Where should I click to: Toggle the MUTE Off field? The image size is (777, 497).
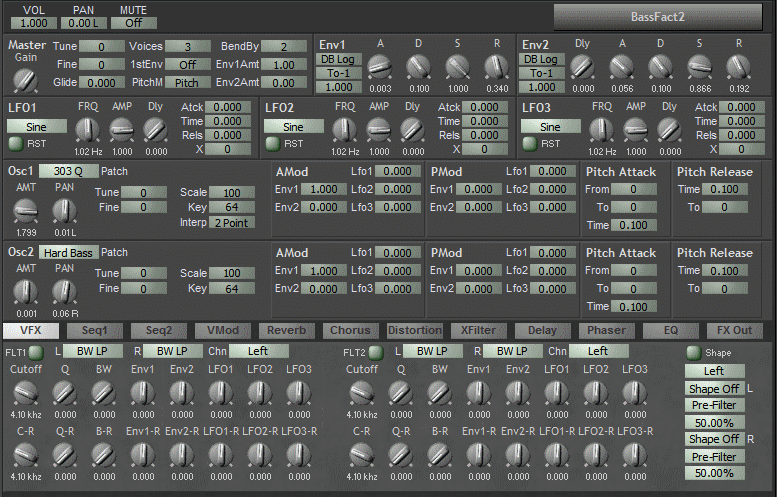(134, 23)
